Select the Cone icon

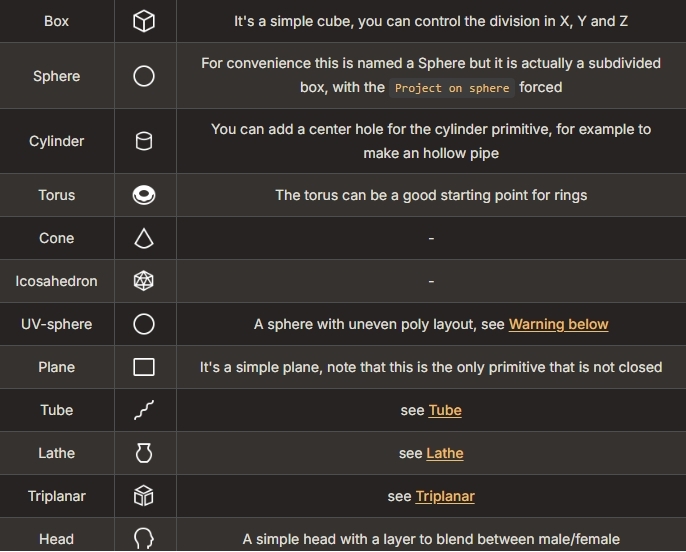[144, 238]
